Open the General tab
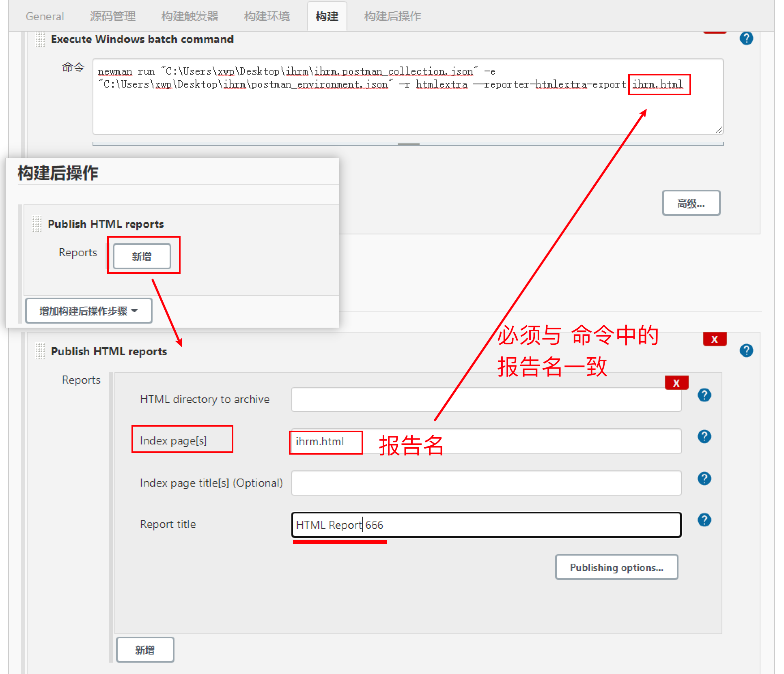784x674 pixels. [45, 16]
